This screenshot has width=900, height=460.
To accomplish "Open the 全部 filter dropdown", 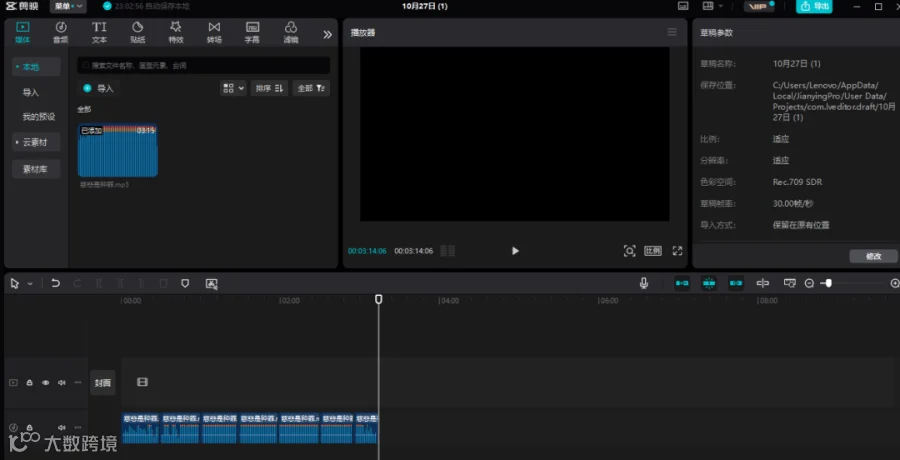I will (x=311, y=88).
